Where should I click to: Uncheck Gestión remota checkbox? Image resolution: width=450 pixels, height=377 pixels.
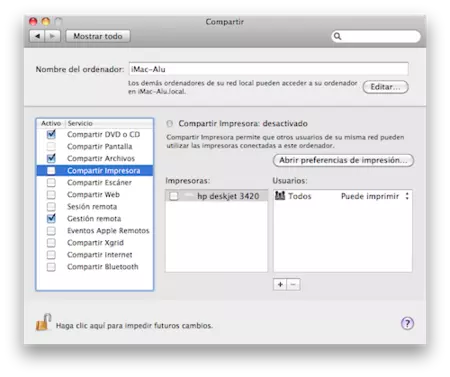[51, 218]
